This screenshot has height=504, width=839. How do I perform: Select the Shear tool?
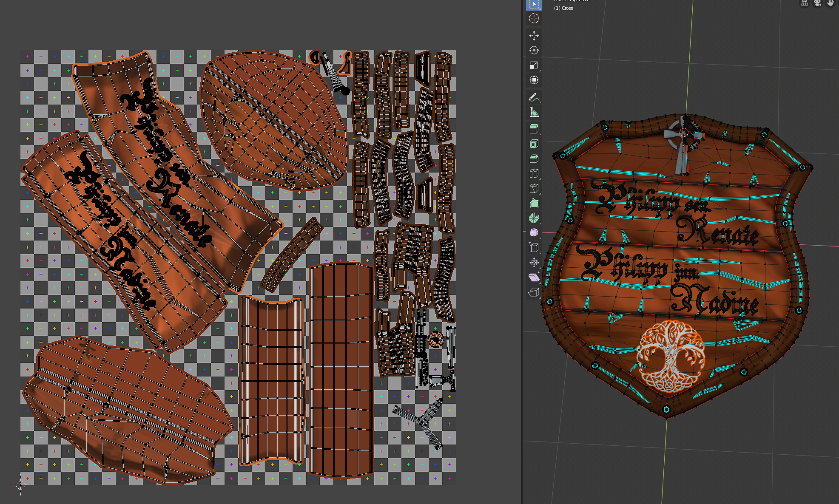[534, 277]
